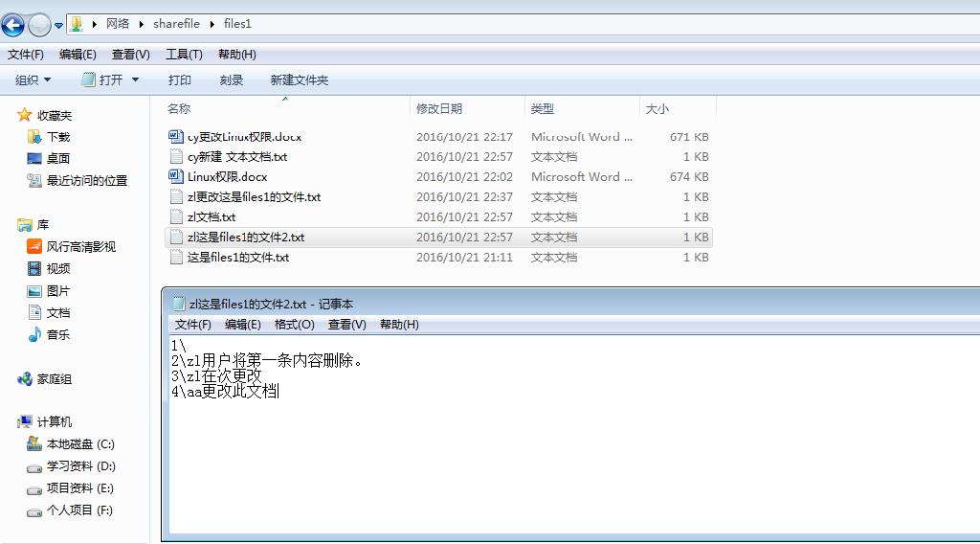
Task: Click the 图片 library icon
Action: 34,291
